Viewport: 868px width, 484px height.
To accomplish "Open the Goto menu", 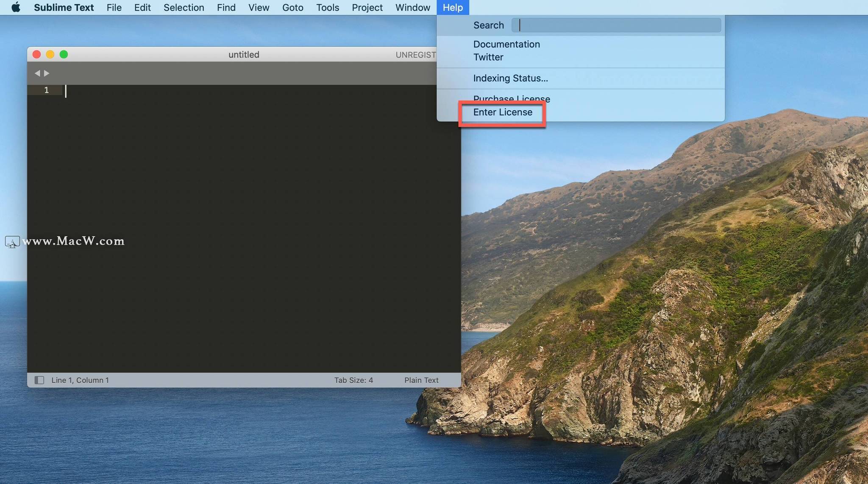I will point(292,8).
